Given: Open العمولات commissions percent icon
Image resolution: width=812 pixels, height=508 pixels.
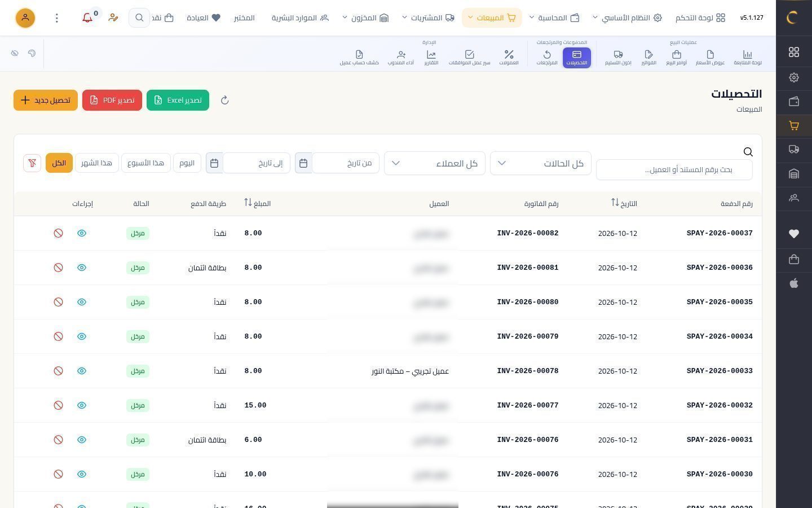Looking at the screenshot, I should tap(509, 58).
